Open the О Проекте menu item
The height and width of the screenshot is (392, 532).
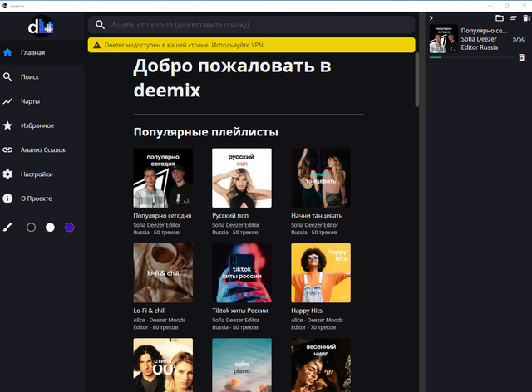42,198
